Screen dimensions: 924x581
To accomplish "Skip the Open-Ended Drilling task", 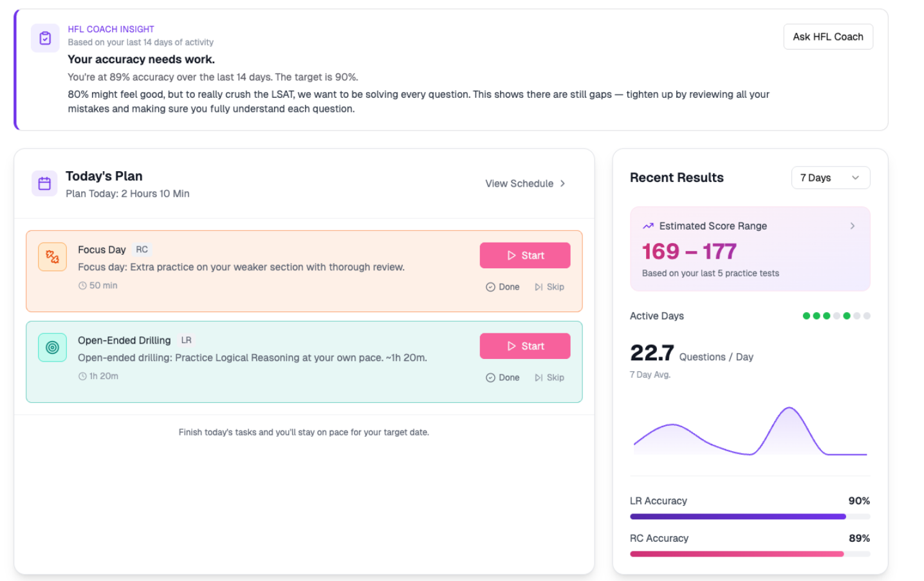I will [x=550, y=378].
